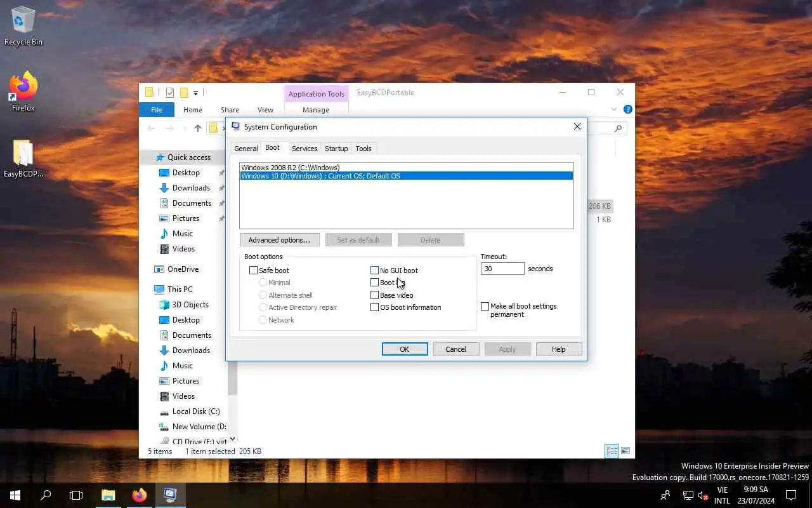Click the muted volume tray icon
The height and width of the screenshot is (508, 812).
click(703, 495)
